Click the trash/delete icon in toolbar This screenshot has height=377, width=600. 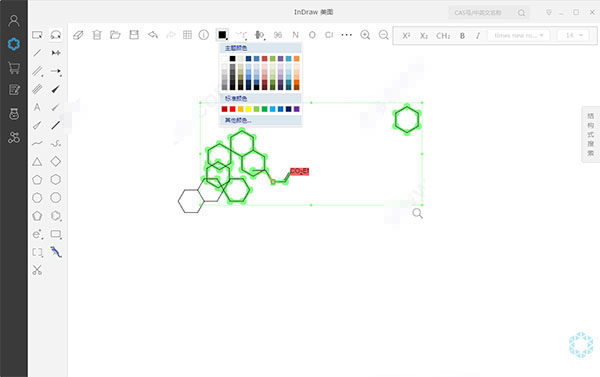click(x=97, y=35)
